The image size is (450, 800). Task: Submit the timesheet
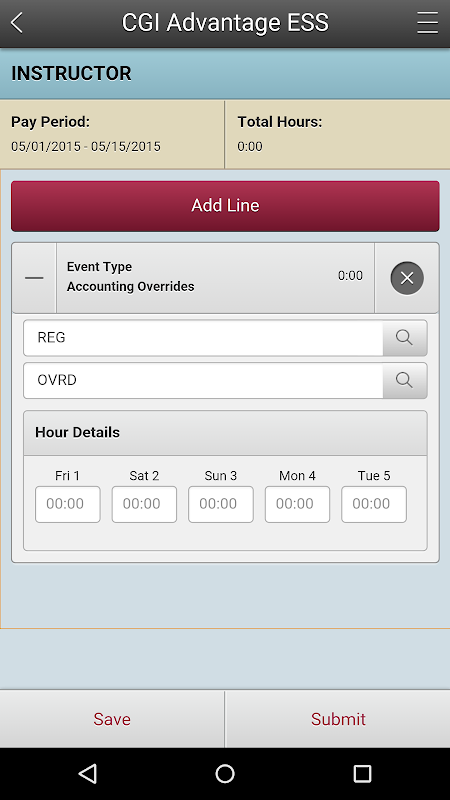338,718
